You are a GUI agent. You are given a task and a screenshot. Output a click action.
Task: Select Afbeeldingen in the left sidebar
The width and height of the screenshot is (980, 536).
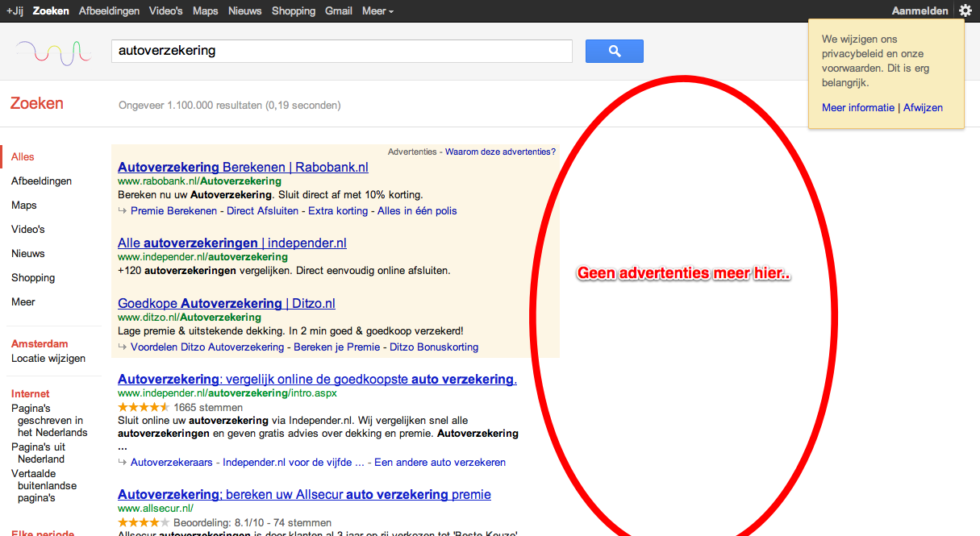coord(41,181)
